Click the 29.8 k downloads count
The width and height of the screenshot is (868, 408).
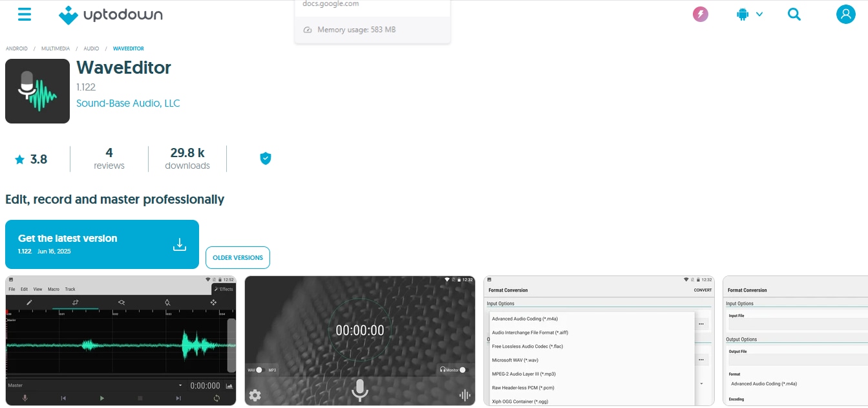click(187, 158)
